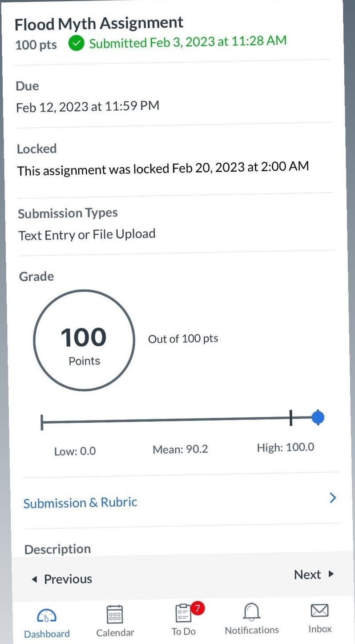Tap the 100 Points grade circle

[84, 340]
